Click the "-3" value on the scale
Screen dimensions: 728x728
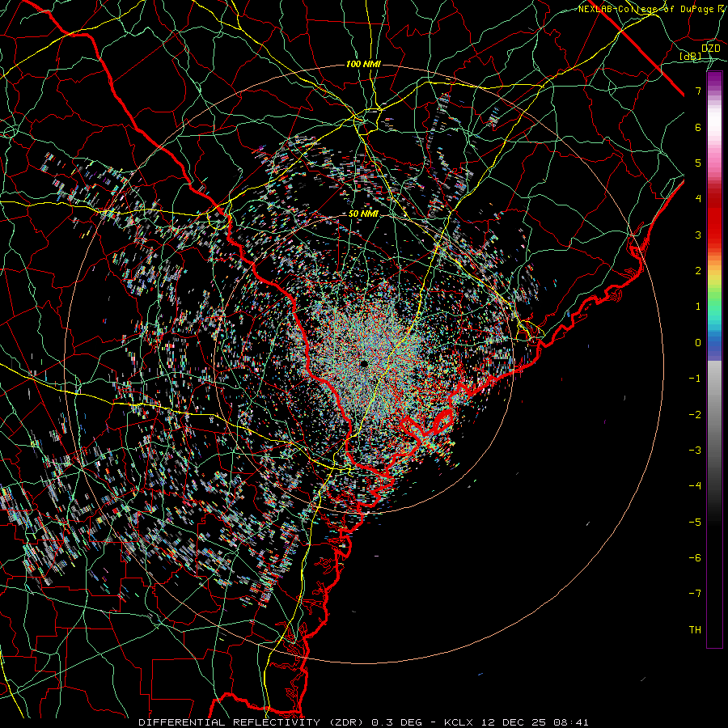695,450
